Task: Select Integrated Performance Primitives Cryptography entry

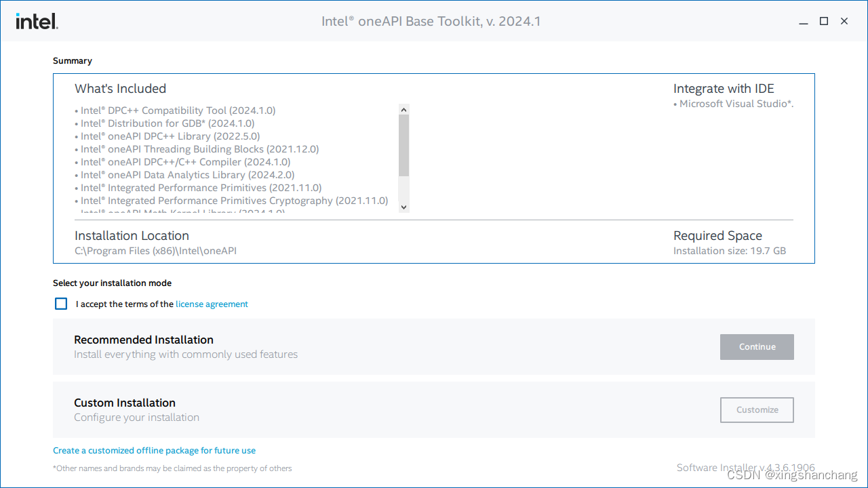Action: click(x=231, y=201)
